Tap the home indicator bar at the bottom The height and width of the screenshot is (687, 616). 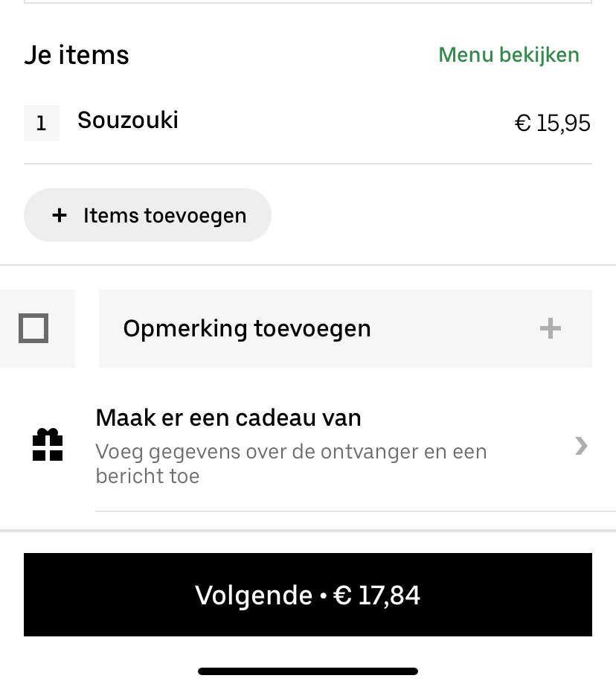(x=308, y=671)
